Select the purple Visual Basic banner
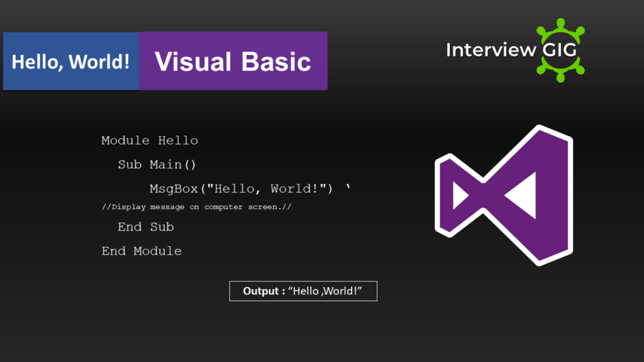Viewport: 644px width, 362px height. [233, 62]
